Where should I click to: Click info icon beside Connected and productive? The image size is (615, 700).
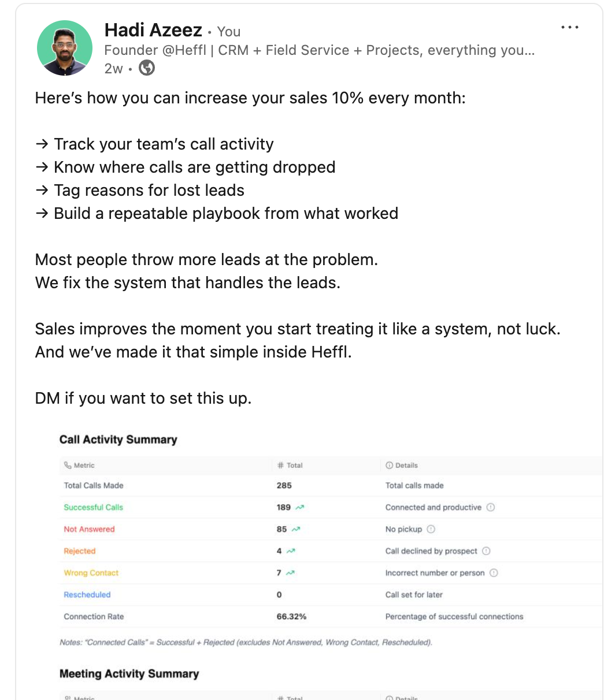(x=491, y=507)
